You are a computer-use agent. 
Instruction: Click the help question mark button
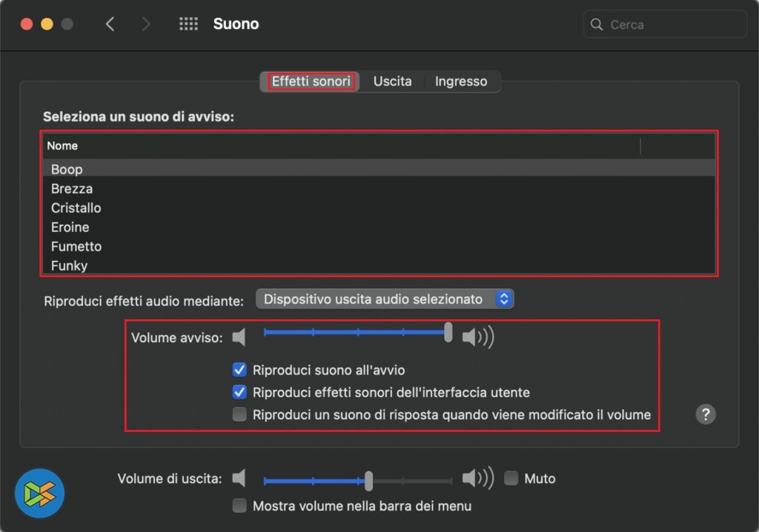tap(705, 414)
